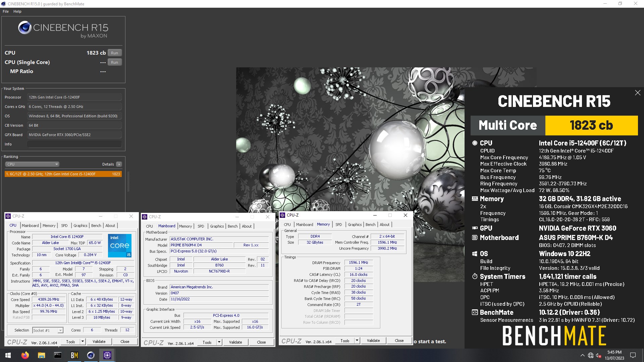Image resolution: width=644 pixels, height=362 pixels.
Task: Click Close button in Memory CPU-Z window
Action: (399, 341)
